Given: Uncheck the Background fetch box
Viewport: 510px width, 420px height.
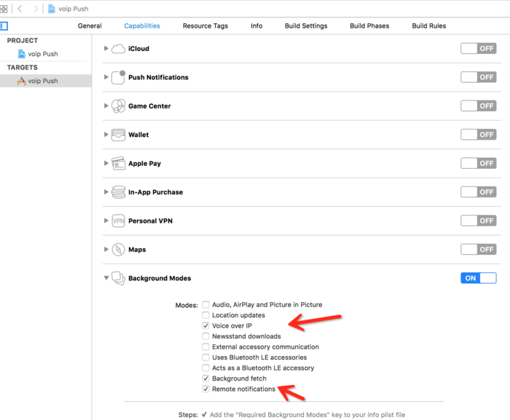Looking at the screenshot, I should point(205,379).
